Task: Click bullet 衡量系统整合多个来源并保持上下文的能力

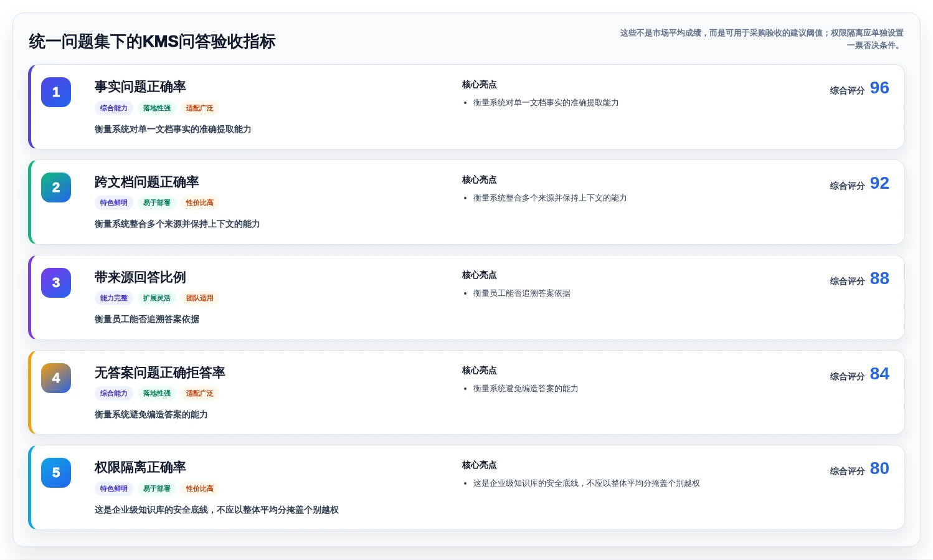Action: tap(550, 198)
